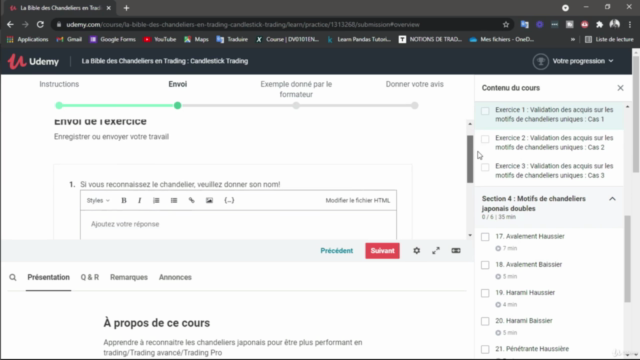Open Traduire bookmark
Viewport: 640px width, 360px height.
[x=232, y=40]
